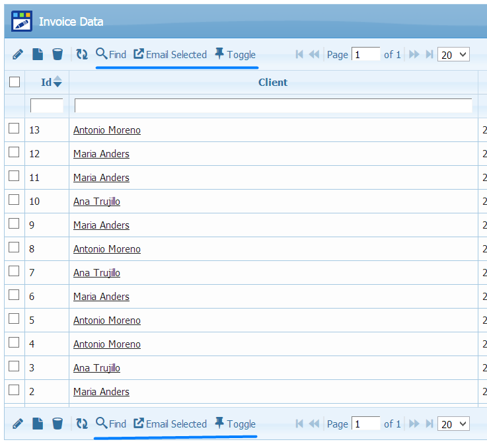Reload grid using bottom refresh icon
Image resolution: width=487 pixels, height=448 pixels.
point(82,424)
